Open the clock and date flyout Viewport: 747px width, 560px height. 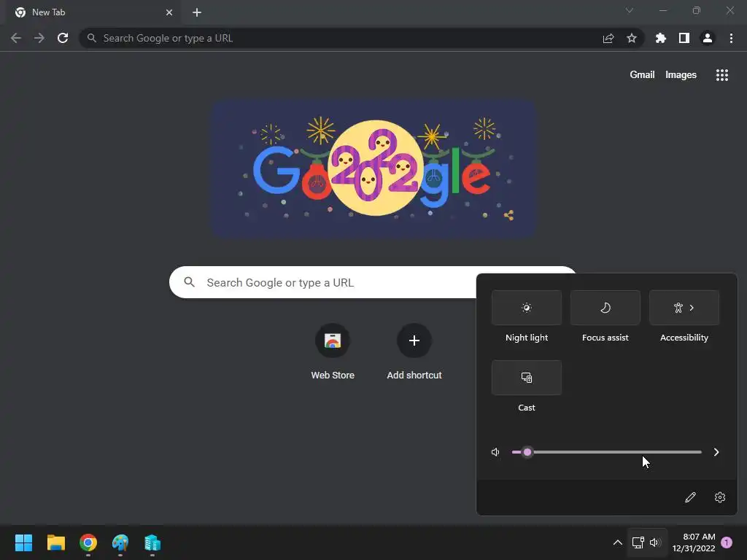click(x=694, y=542)
